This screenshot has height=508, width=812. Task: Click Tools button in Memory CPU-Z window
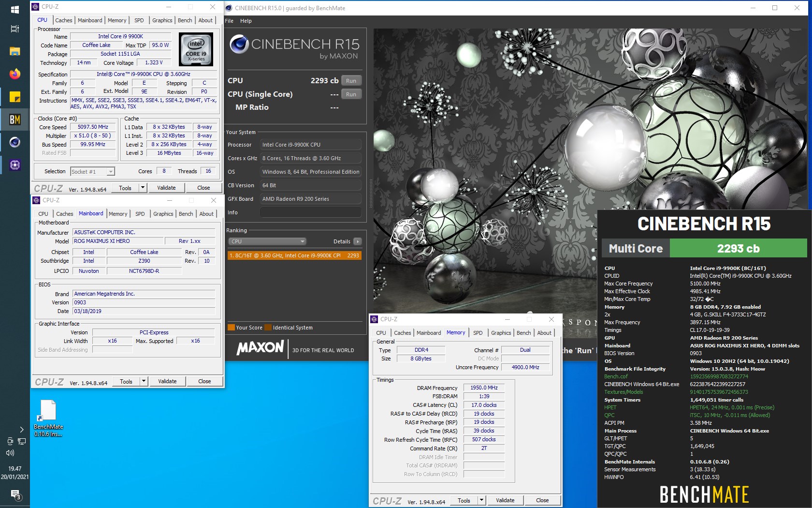point(464,500)
